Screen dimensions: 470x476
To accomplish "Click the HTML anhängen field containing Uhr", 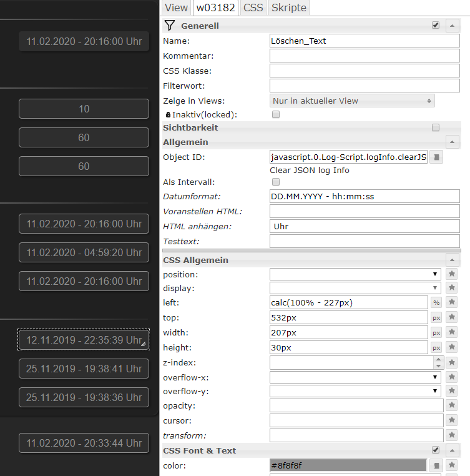I will tap(365, 227).
